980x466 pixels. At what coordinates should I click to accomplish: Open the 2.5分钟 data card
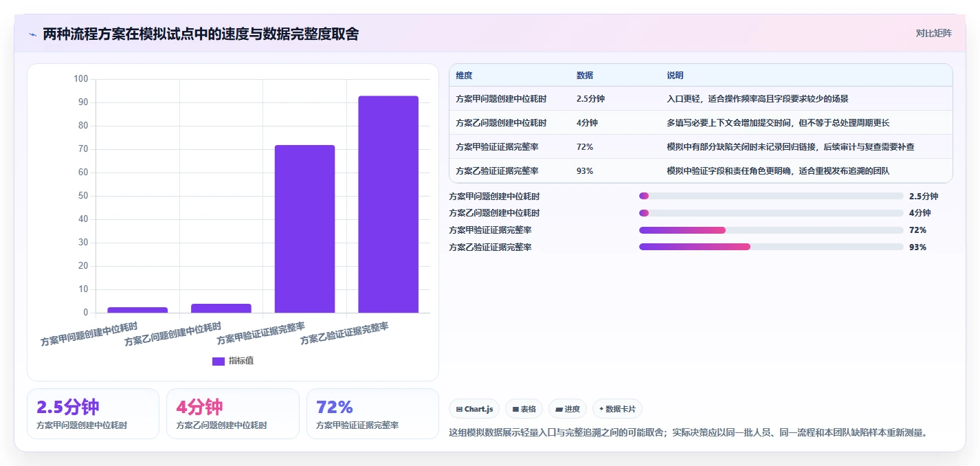93,414
